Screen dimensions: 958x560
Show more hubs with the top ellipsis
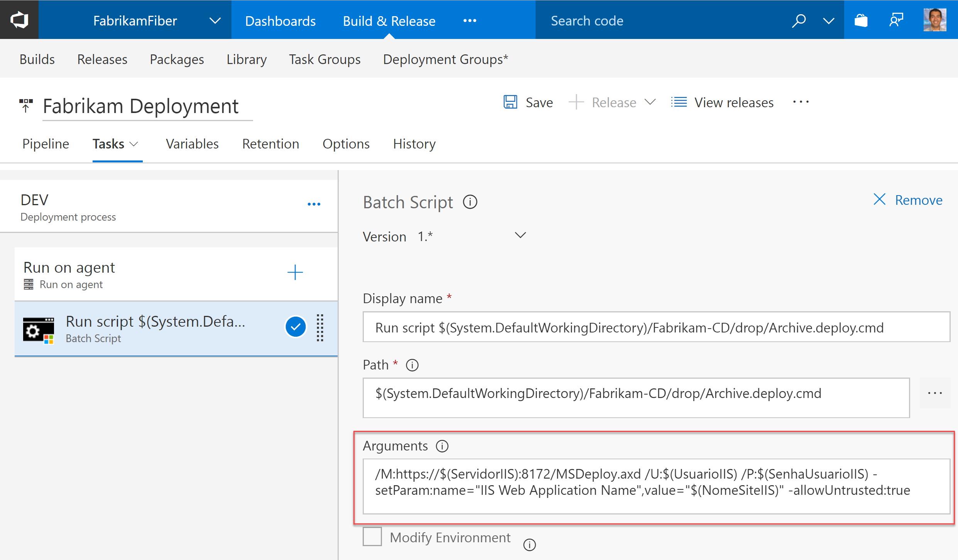tap(470, 21)
